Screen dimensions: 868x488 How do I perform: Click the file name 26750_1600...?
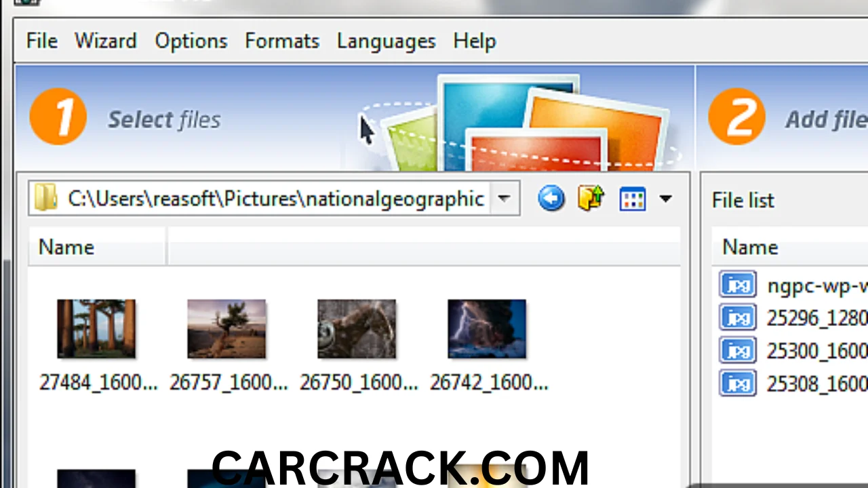tap(359, 383)
